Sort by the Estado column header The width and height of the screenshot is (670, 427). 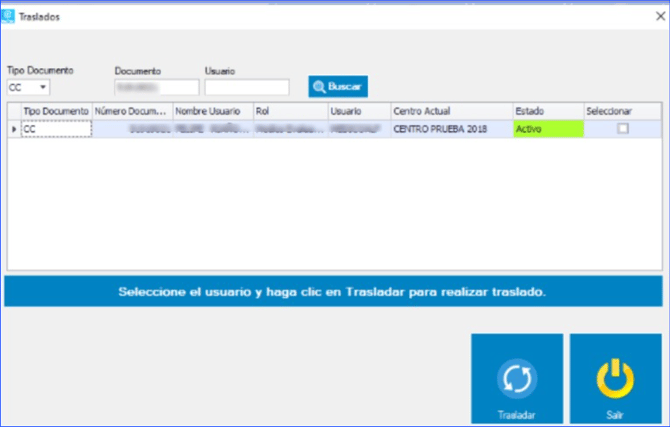[x=547, y=111]
